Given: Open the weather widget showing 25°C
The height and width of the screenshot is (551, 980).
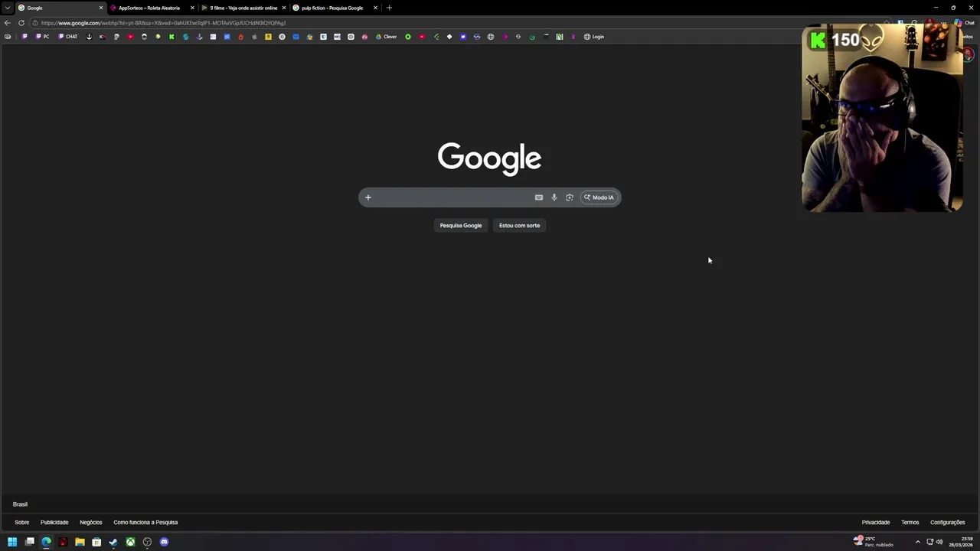Looking at the screenshot, I should (x=874, y=542).
